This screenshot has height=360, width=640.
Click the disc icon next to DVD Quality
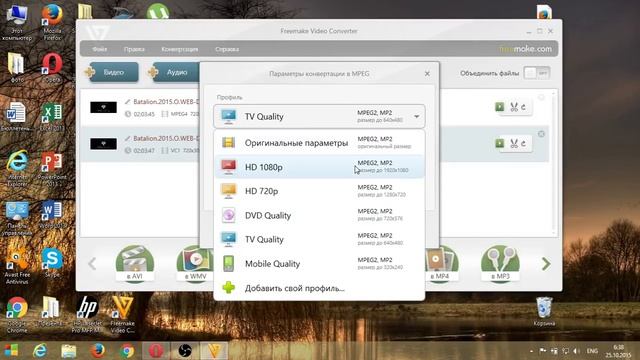tap(229, 215)
